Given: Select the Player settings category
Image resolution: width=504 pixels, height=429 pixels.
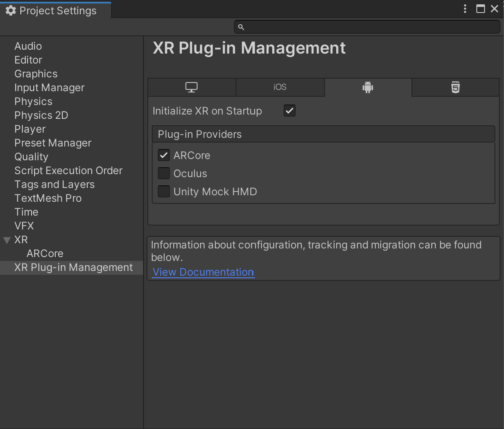Looking at the screenshot, I should coord(30,129).
